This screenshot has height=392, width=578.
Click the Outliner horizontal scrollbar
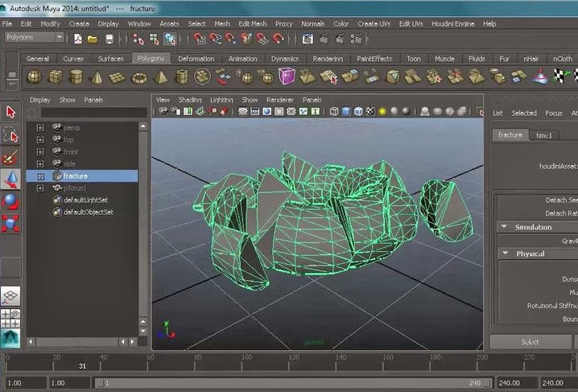pyautogui.click(x=77, y=342)
